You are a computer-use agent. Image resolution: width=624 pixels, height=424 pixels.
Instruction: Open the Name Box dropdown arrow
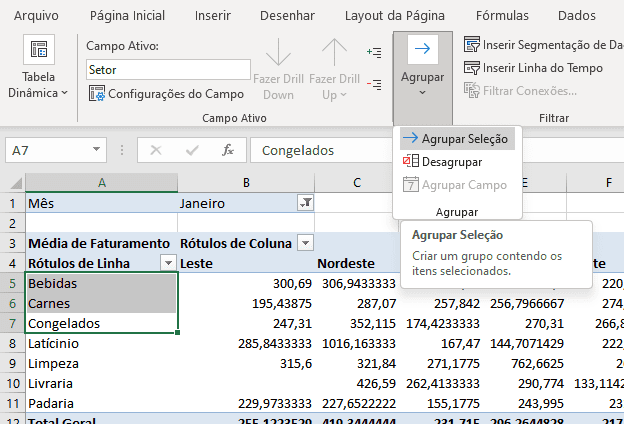point(96,149)
